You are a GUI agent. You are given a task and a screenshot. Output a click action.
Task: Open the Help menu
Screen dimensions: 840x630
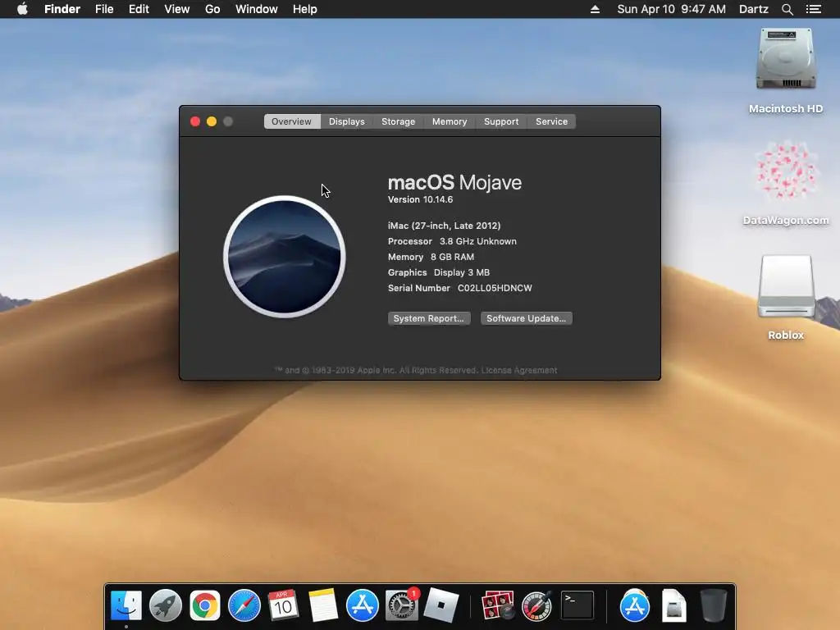point(305,9)
